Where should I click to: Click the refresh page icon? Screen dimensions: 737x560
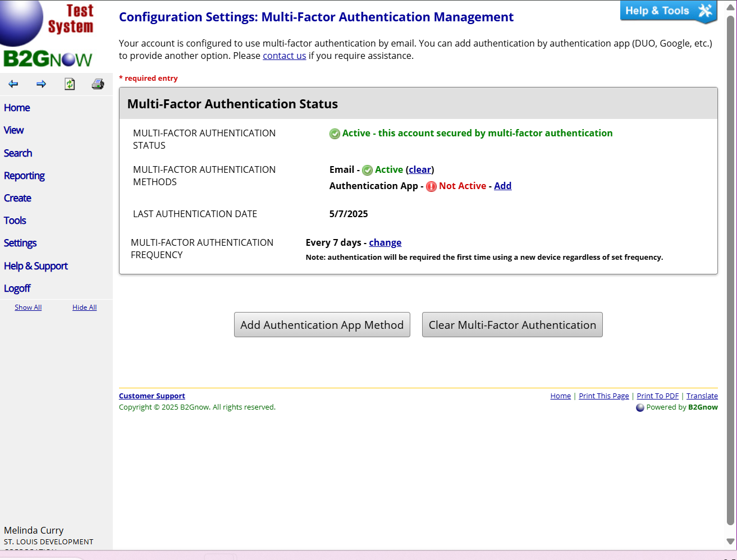(70, 84)
